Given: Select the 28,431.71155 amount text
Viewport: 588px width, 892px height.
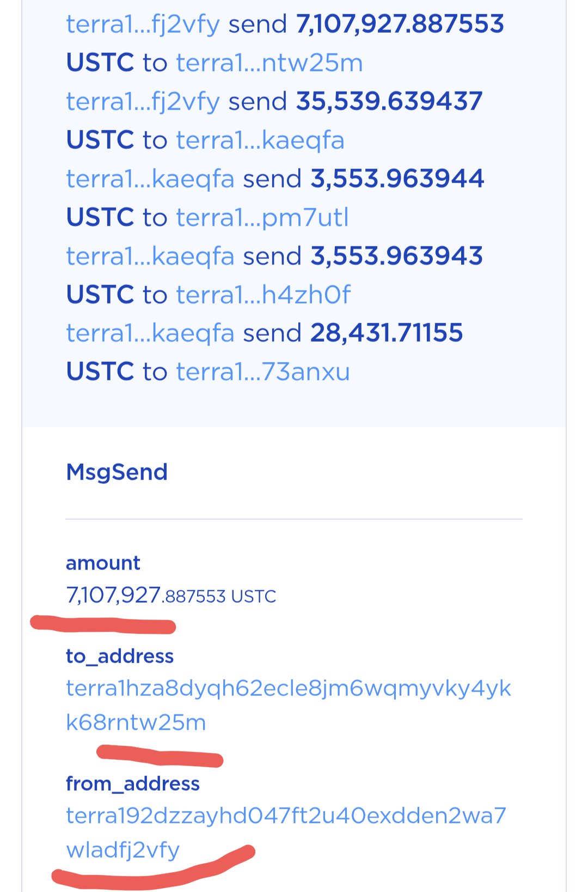Looking at the screenshot, I should click(x=387, y=333).
